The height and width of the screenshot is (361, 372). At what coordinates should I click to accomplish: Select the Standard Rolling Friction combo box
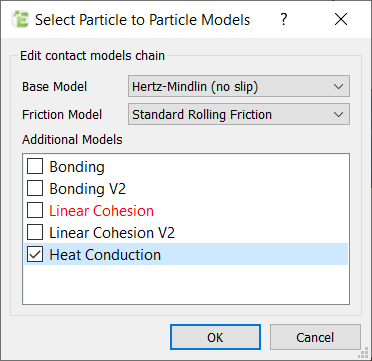click(239, 114)
